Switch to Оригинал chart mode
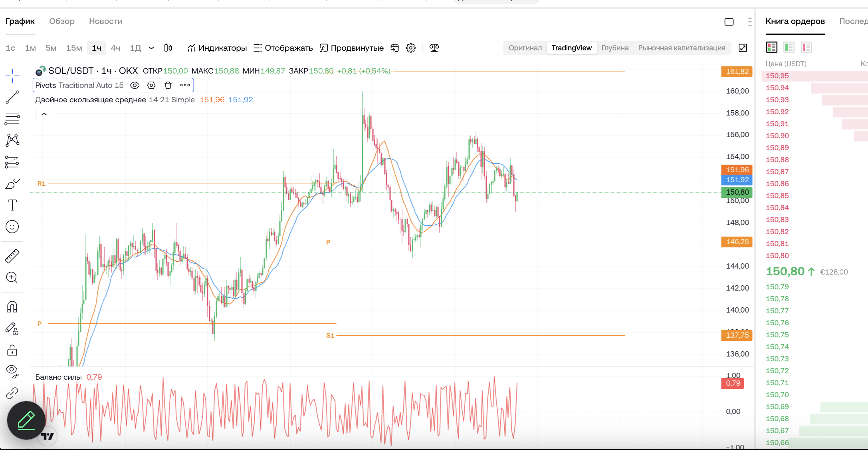The width and height of the screenshot is (868, 450). [525, 48]
